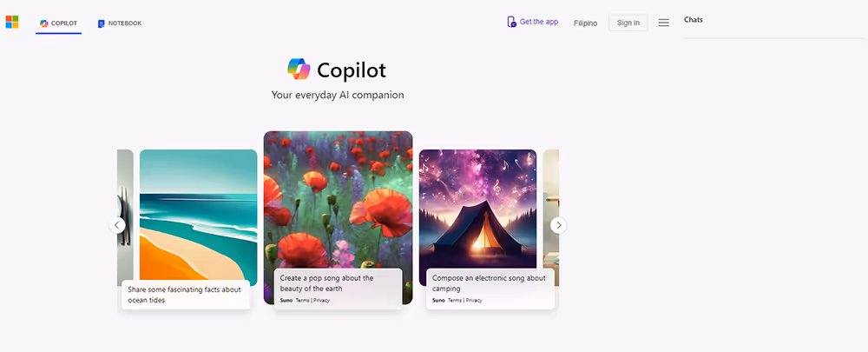Open the hamburger menu icon
868x352 pixels.
coord(664,23)
